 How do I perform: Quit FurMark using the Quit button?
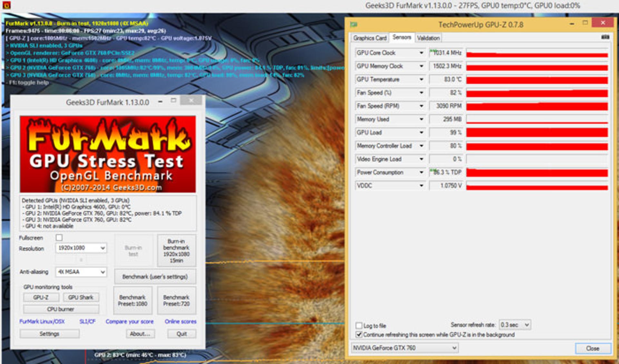pos(182,334)
